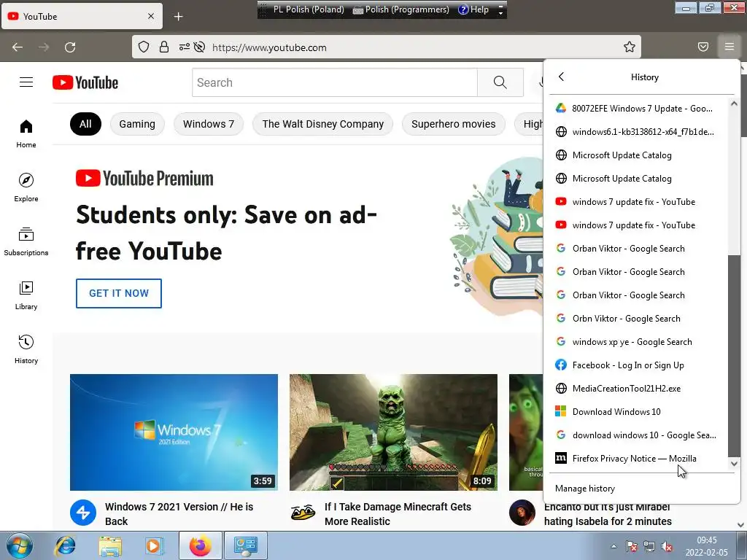747x560 pixels.
Task: Open 80072EFE Windows 7 Update history entry
Action: click(x=638, y=108)
